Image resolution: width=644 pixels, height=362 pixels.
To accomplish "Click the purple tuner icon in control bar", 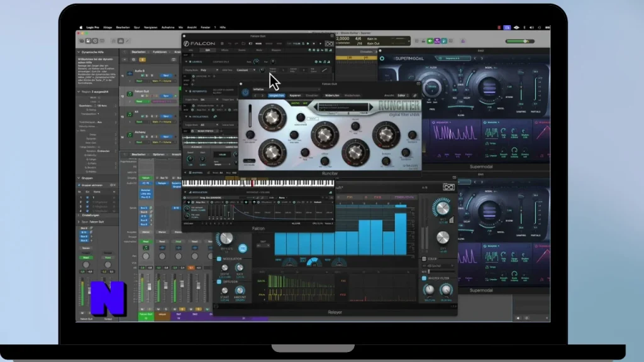I will (438, 41).
